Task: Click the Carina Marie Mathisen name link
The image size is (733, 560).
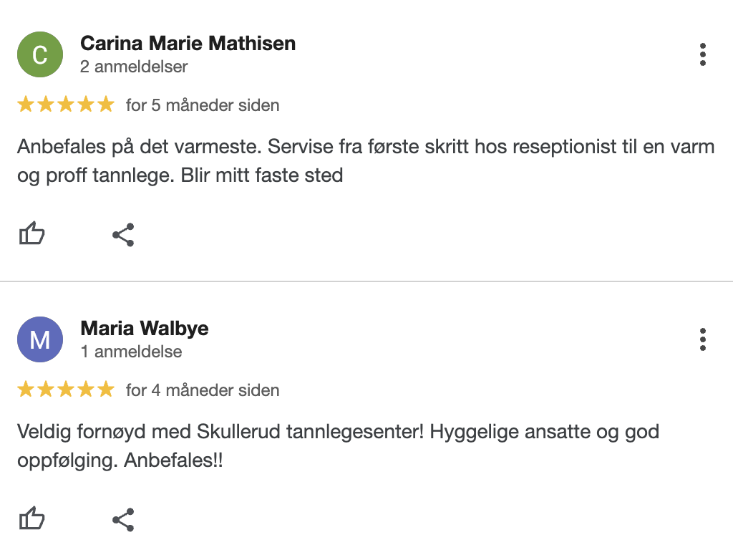Action: [x=188, y=44]
